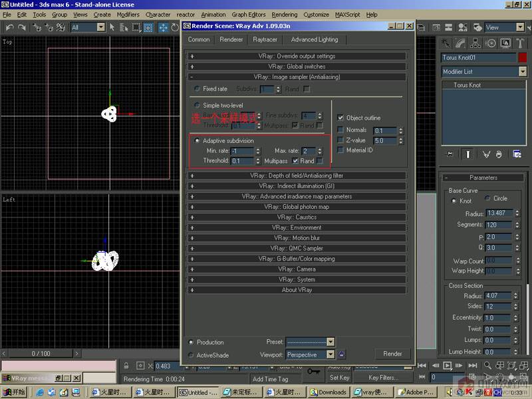Open the Modifier List dropdown
Image resolution: width=532 pixels, height=399 pixels.
(x=523, y=72)
